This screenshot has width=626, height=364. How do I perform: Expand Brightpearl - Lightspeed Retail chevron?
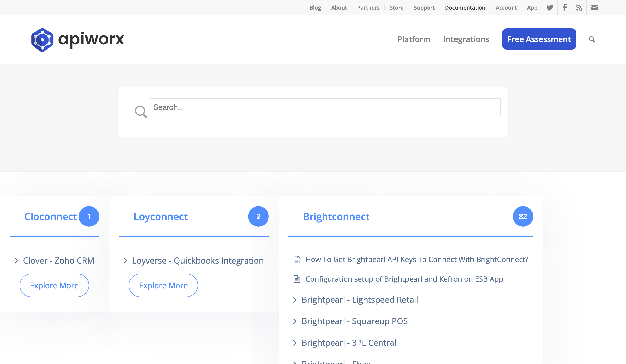(x=295, y=300)
